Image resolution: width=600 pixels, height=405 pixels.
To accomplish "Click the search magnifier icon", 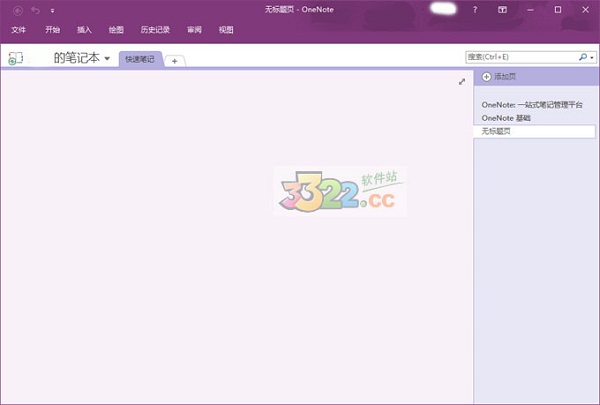I will tap(583, 57).
